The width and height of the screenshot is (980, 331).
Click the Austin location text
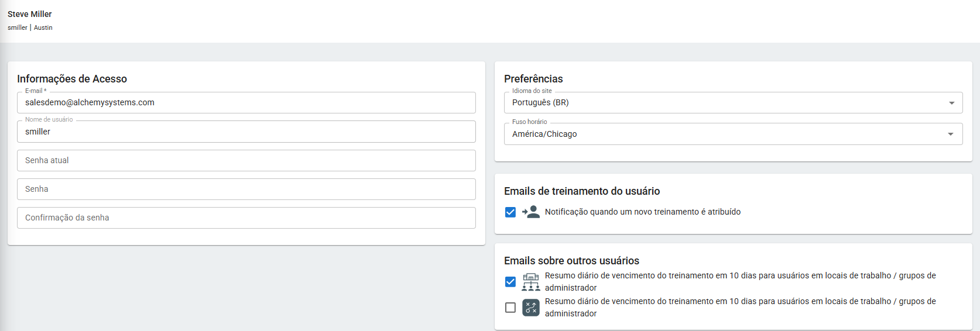(x=43, y=27)
